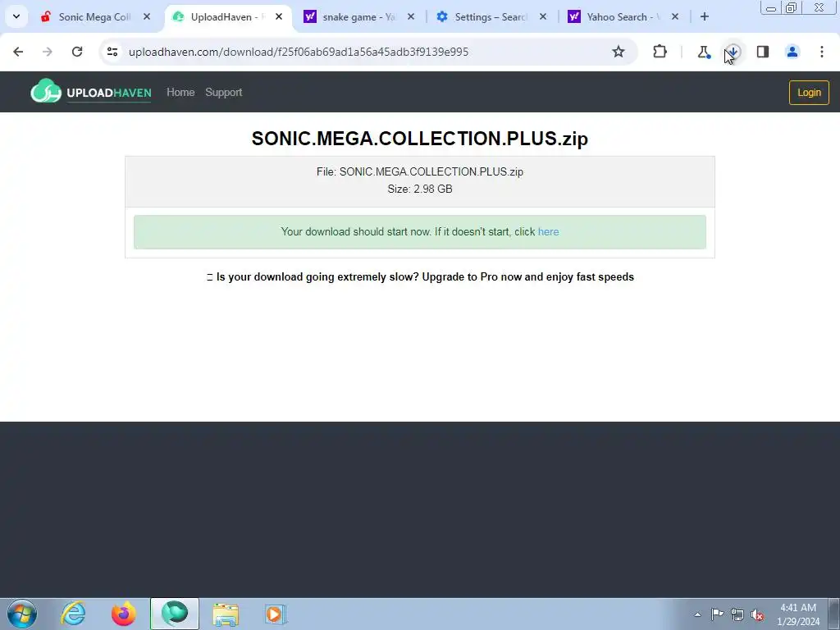Open the Support page link
The width and height of the screenshot is (840, 630).
[x=223, y=92]
